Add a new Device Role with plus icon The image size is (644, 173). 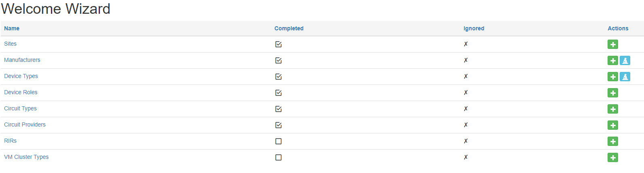(612, 93)
